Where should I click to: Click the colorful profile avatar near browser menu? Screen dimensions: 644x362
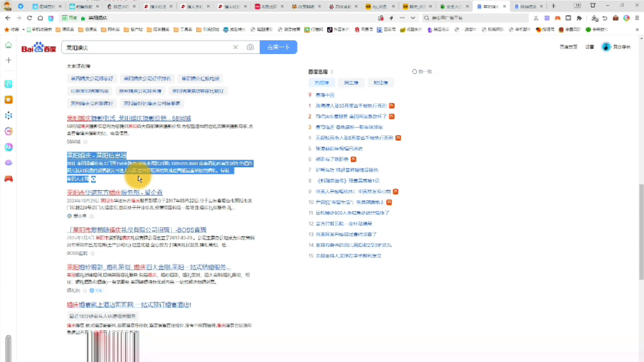click(x=626, y=18)
